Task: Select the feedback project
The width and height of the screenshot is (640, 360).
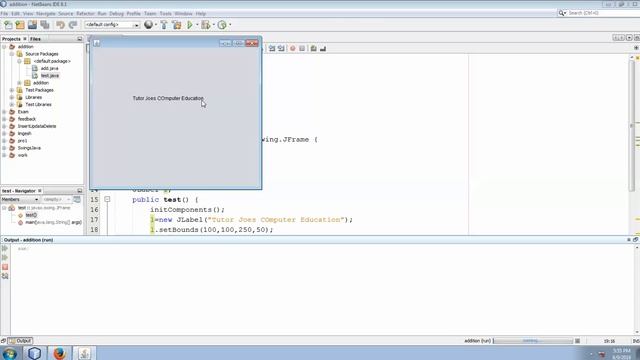Action: coord(27,119)
